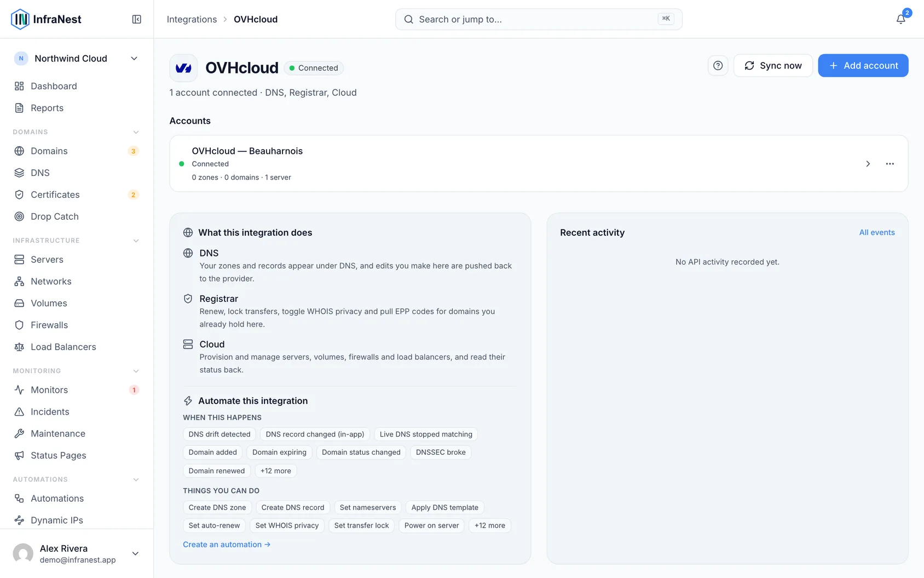Click the Dynamic IPs icon
The width and height of the screenshot is (924, 578).
[x=19, y=520]
